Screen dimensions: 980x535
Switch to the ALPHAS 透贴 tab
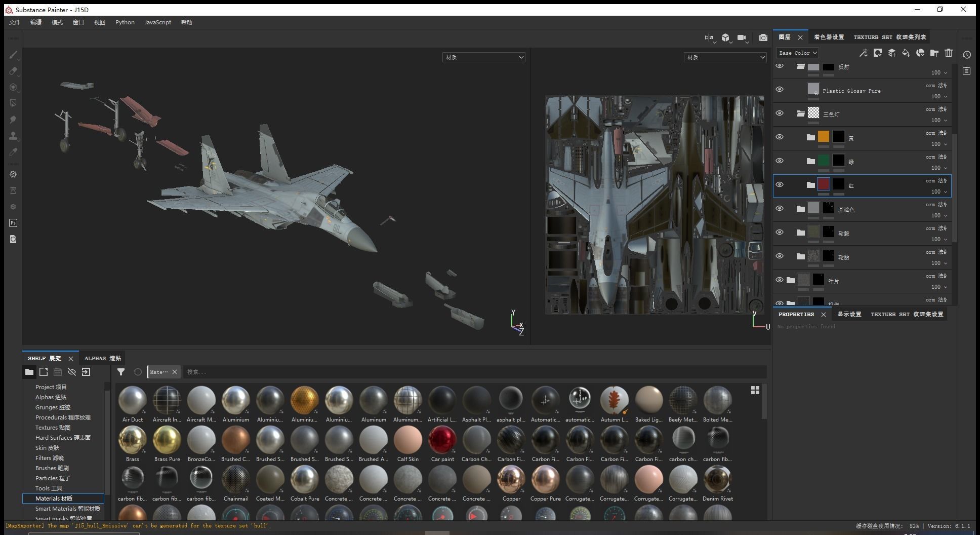pos(102,358)
